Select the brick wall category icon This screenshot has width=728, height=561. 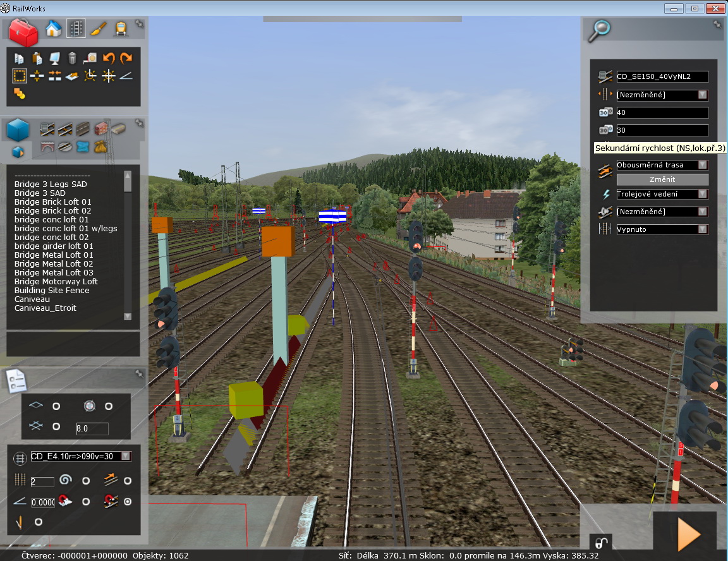(x=100, y=128)
